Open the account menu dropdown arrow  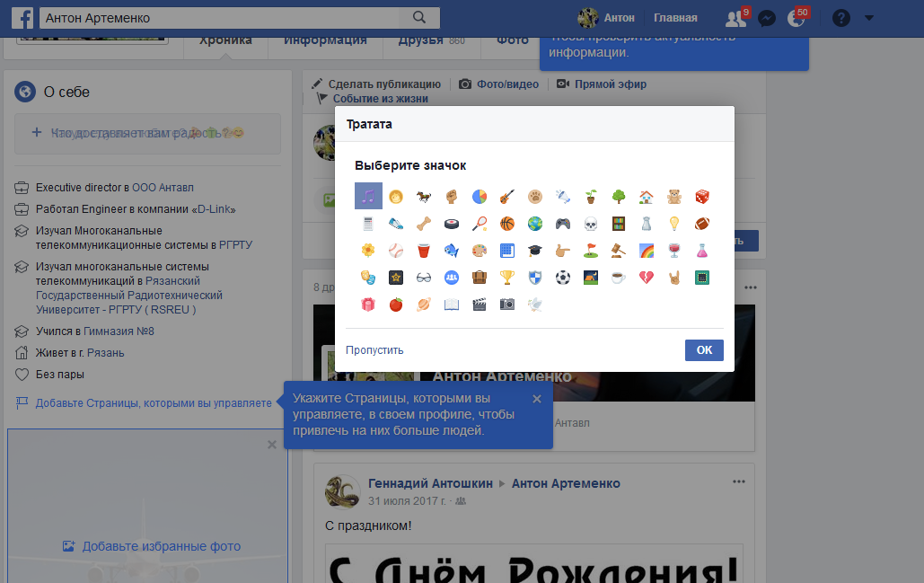(x=868, y=18)
